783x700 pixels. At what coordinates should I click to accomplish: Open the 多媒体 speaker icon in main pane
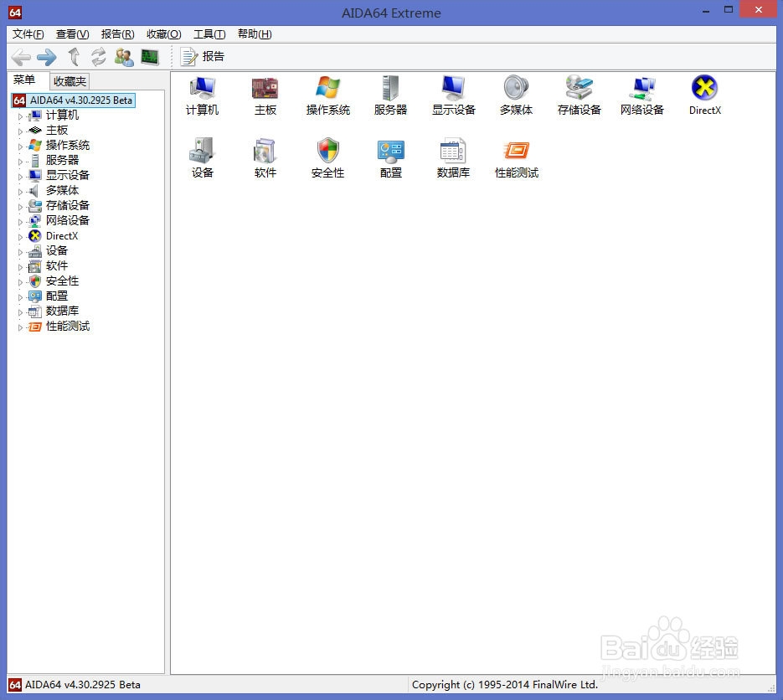tap(516, 96)
